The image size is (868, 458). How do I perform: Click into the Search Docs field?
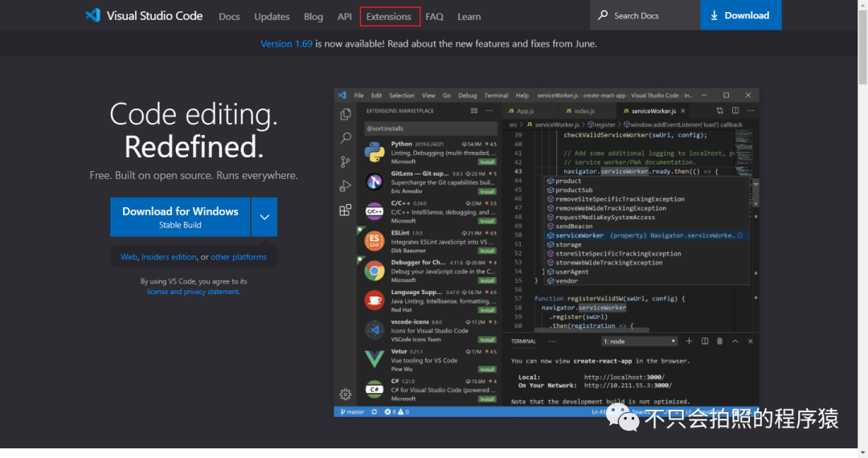click(x=645, y=15)
